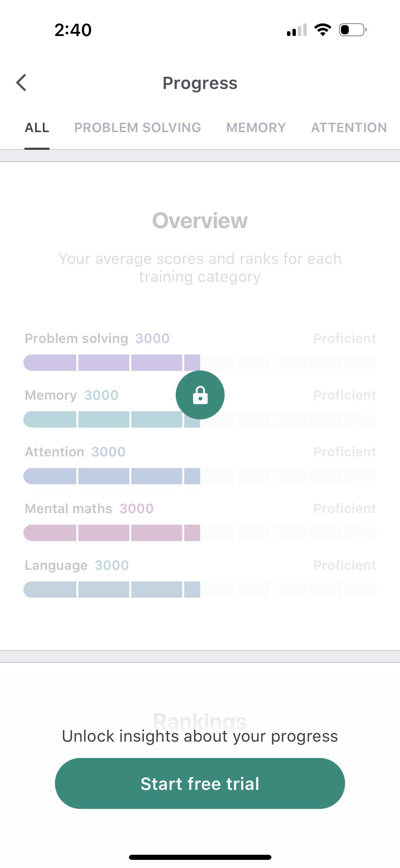Viewport: 400px width, 868px height.
Task: Tap the Mental maths 3000 score
Action: 136,509
